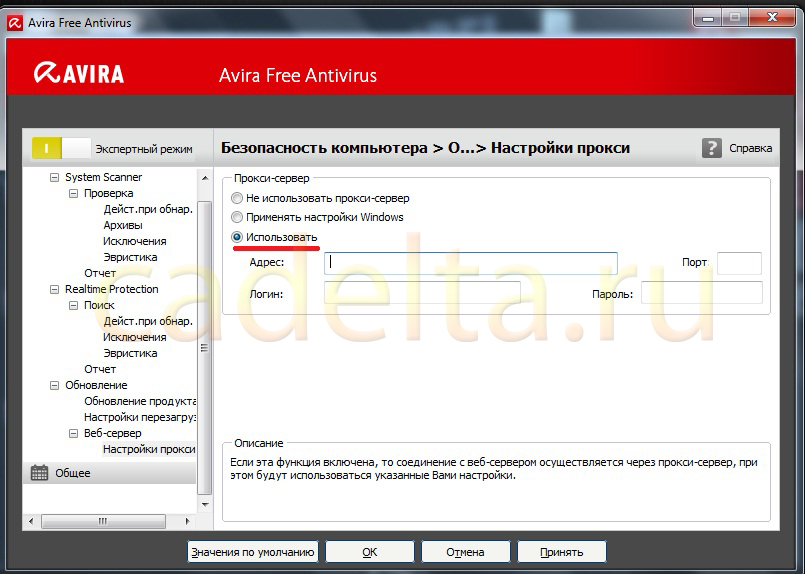Click the tree's vertical scrollbar down arrow

(x=205, y=505)
